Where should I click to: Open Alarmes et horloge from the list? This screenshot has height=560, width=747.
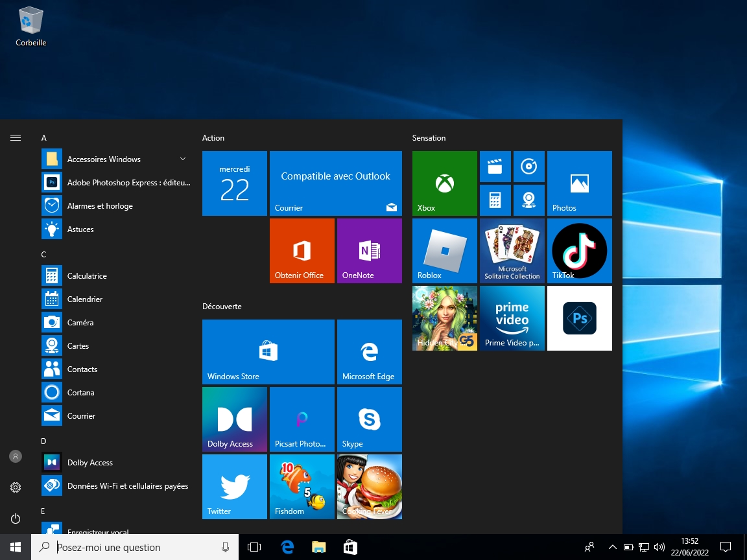pyautogui.click(x=116, y=205)
